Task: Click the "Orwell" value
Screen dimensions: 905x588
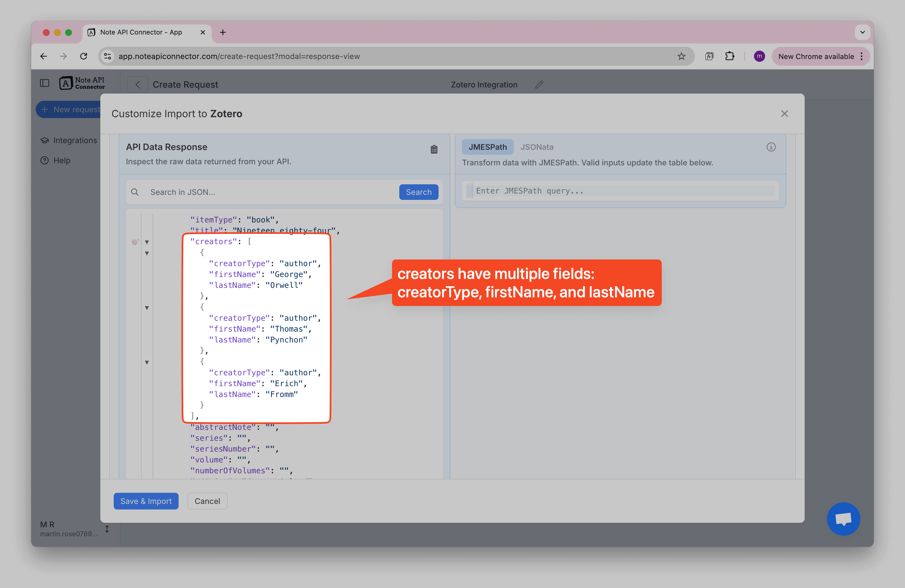Action: [284, 285]
